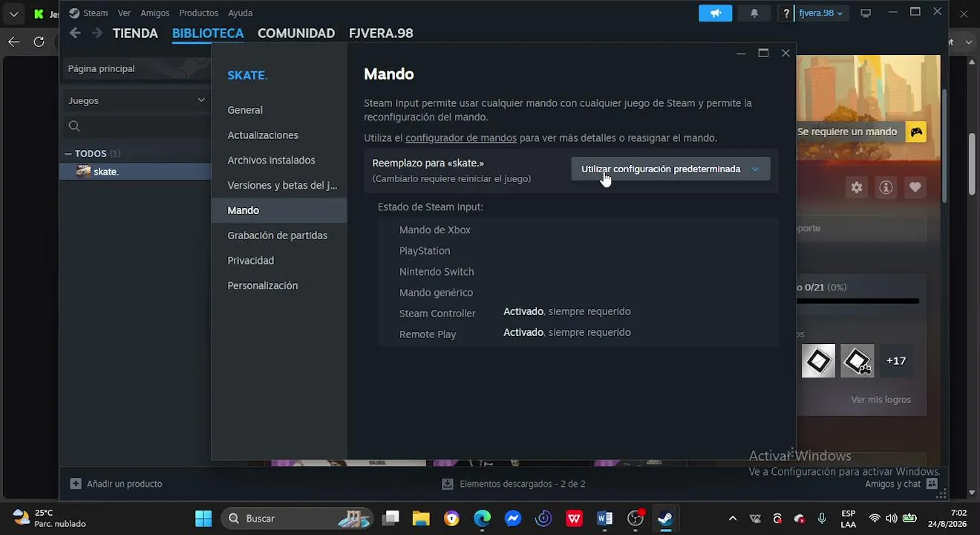Open the Steam notifications bell

coord(754,13)
